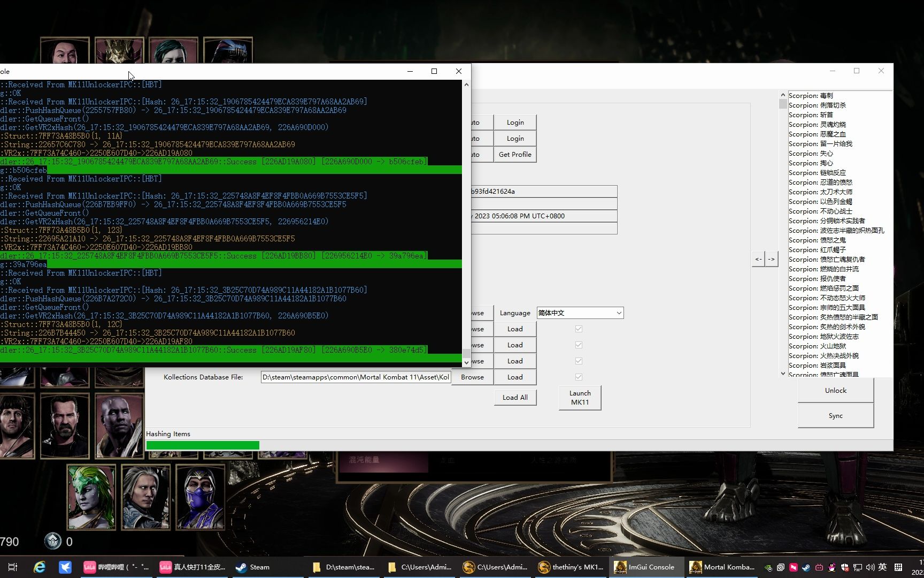Select Kabal masked portrait in roster

tap(228, 50)
